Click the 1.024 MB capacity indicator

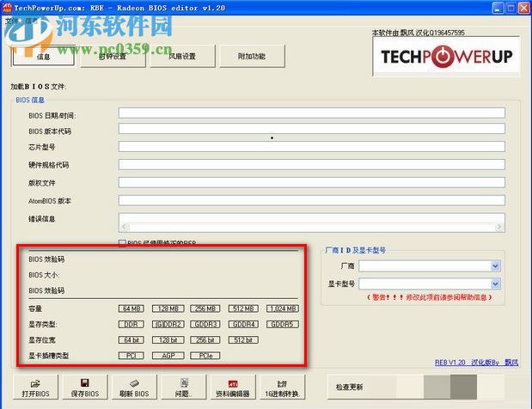[283, 308]
